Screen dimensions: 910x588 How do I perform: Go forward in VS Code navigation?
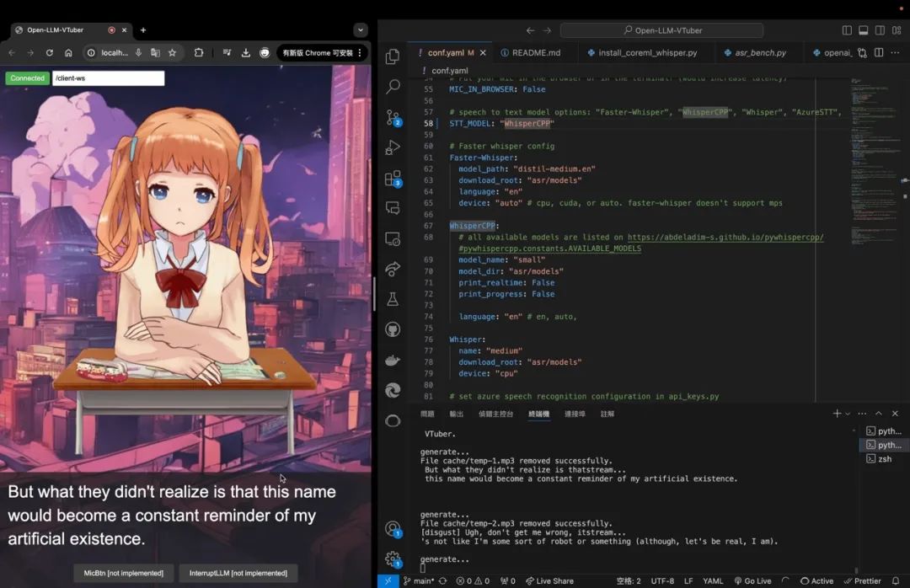point(547,30)
